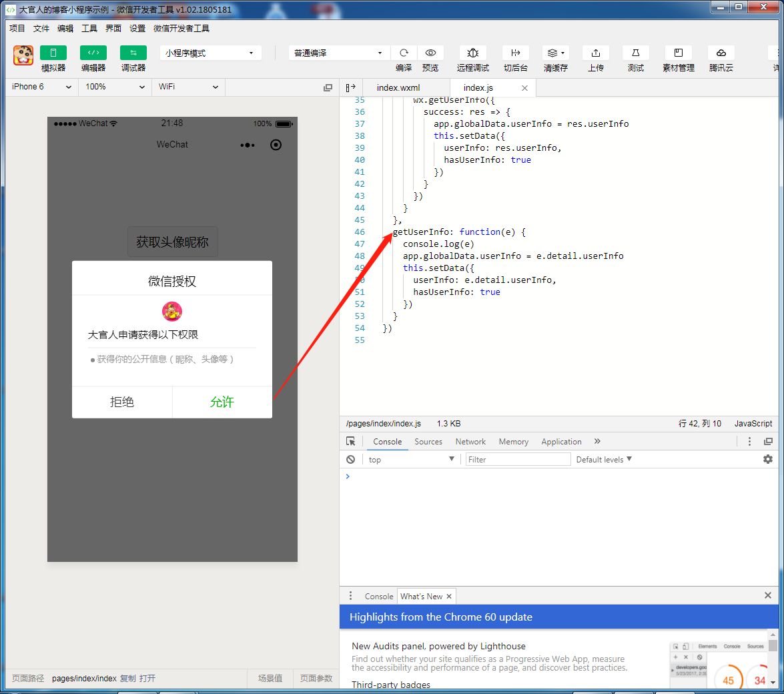Switch to the index.wxml tab
The width and height of the screenshot is (784, 694).
click(x=398, y=87)
